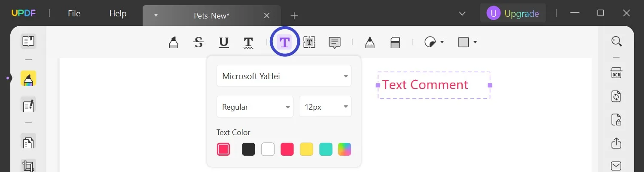Screen dimensions: 644x172
Task: Send the file by email
Action: (x=617, y=166)
